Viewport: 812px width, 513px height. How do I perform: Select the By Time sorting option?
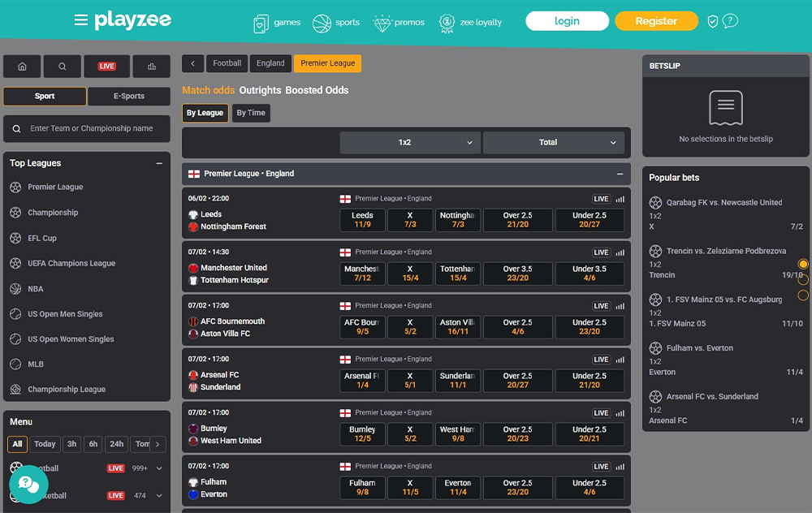pyautogui.click(x=251, y=114)
